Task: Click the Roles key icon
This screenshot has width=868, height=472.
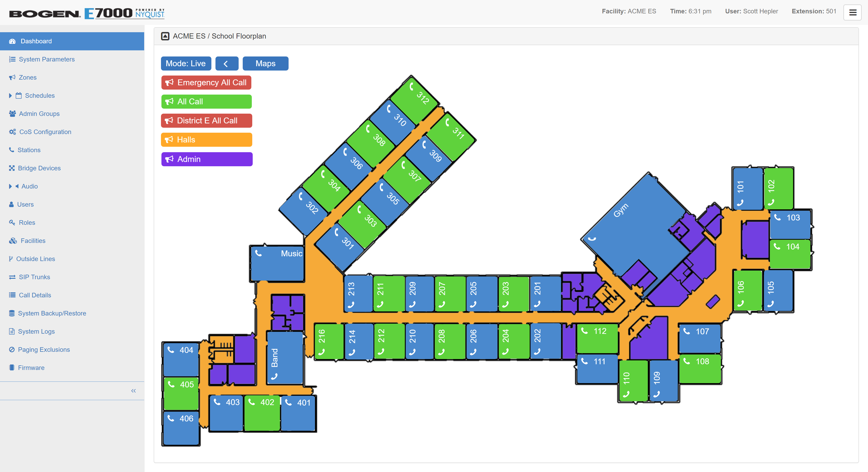Action: (12, 223)
